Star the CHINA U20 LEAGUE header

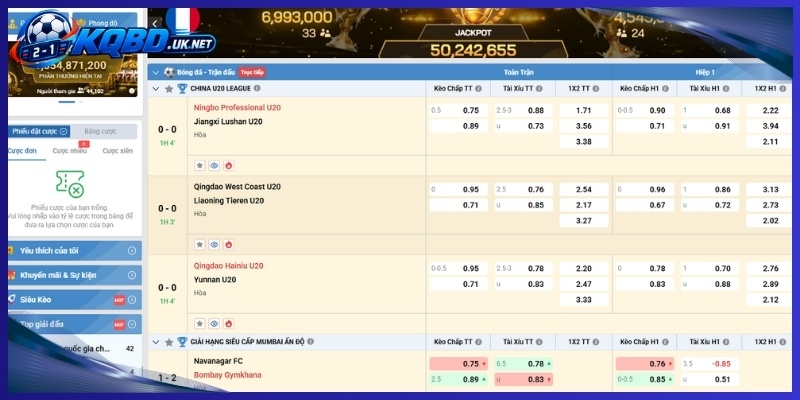[169, 89]
